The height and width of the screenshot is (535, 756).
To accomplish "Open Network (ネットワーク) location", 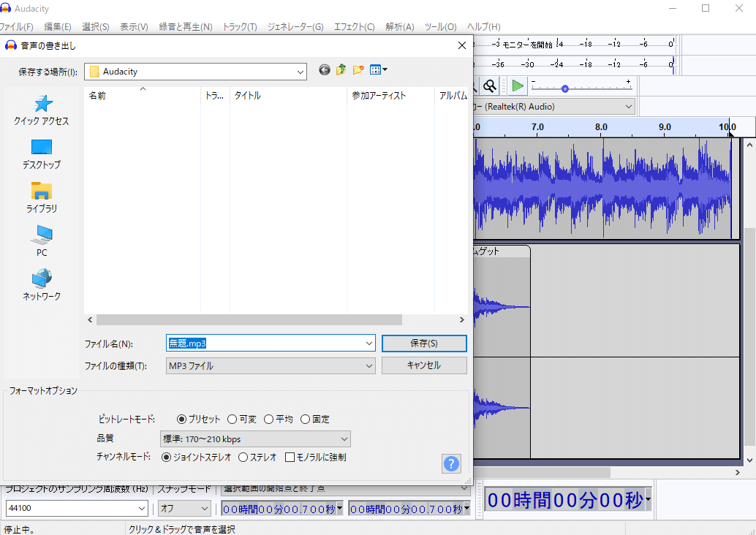I will click(x=42, y=285).
